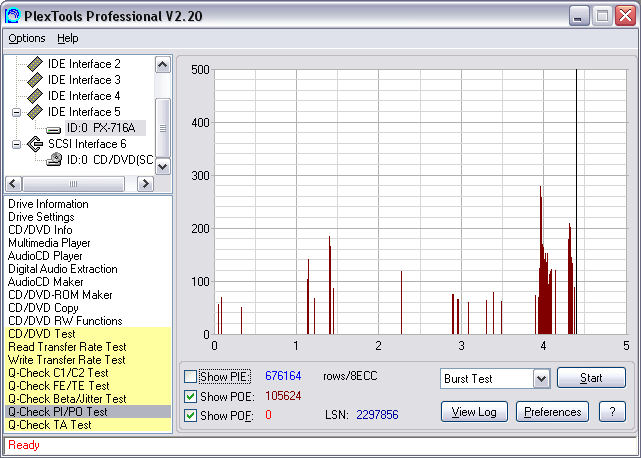This screenshot has height=458, width=641.
Task: Select IDE Interface 3 in the tree
Action: pos(84,80)
